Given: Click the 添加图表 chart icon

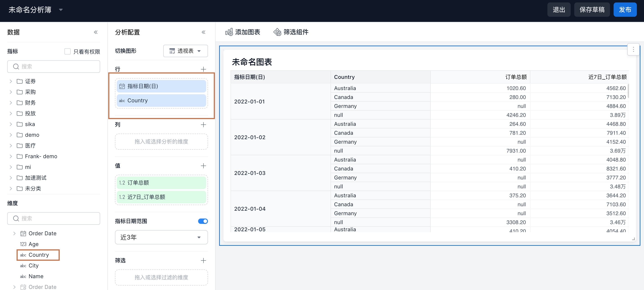Looking at the screenshot, I should [229, 32].
